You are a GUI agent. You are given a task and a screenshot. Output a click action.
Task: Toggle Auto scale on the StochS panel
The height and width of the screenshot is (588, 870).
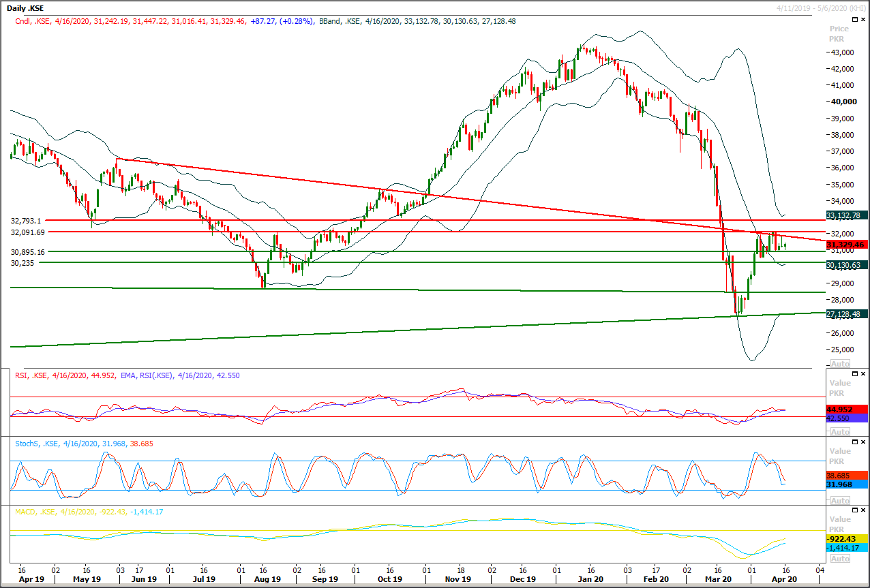[840, 501]
